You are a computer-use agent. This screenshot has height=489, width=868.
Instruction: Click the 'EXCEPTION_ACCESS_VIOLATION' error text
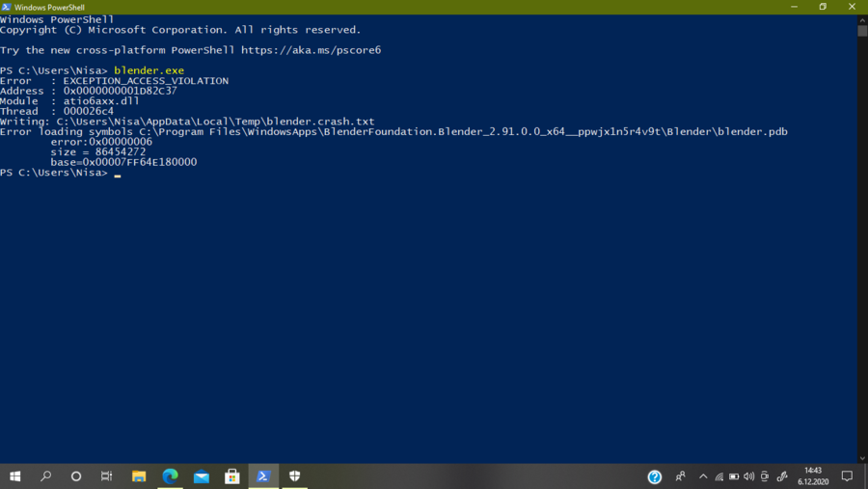(x=146, y=81)
